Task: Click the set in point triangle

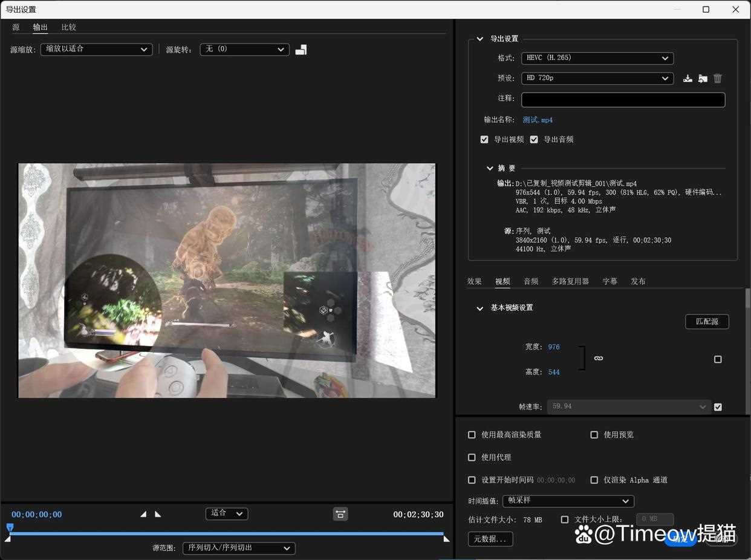Action: (x=143, y=514)
